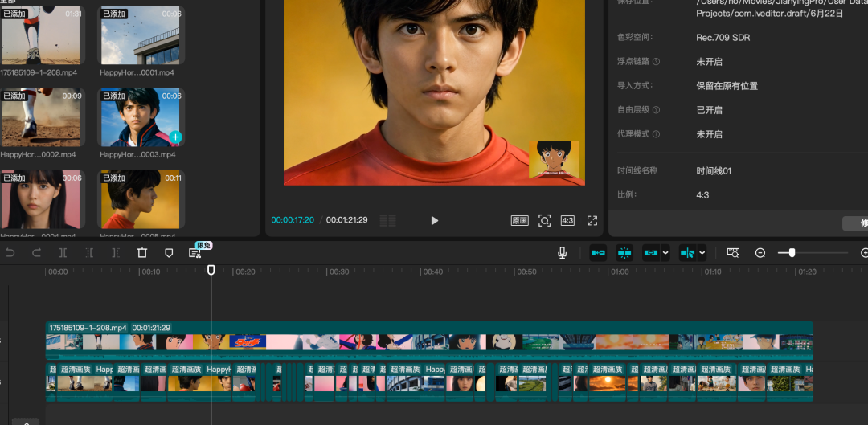Screen dimensions: 868x425
Task: Toggle preview axis button
Action: [x=687, y=253]
